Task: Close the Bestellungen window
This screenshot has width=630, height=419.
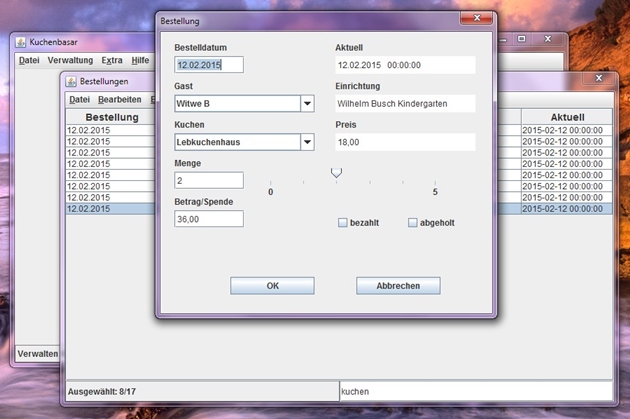Action: (x=598, y=79)
